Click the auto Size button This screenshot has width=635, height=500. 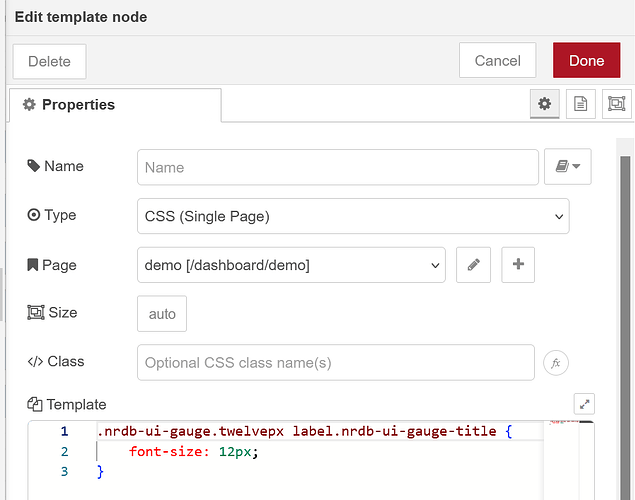coord(162,314)
